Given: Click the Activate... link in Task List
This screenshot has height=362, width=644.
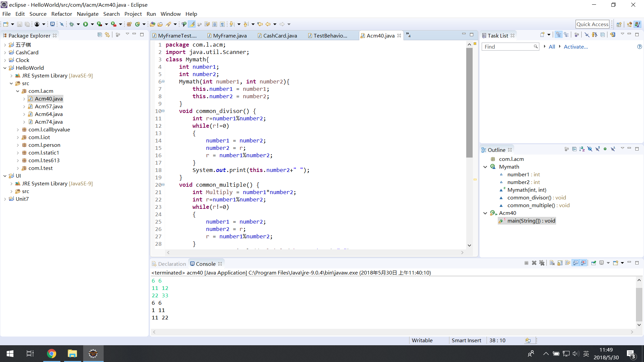Looking at the screenshot, I should tap(576, 47).
